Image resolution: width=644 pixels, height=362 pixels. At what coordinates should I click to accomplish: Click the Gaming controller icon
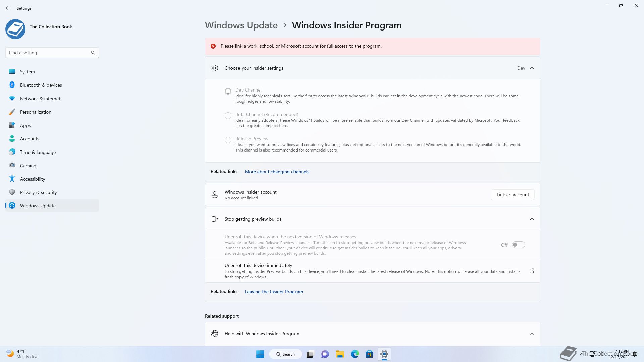[12, 165]
